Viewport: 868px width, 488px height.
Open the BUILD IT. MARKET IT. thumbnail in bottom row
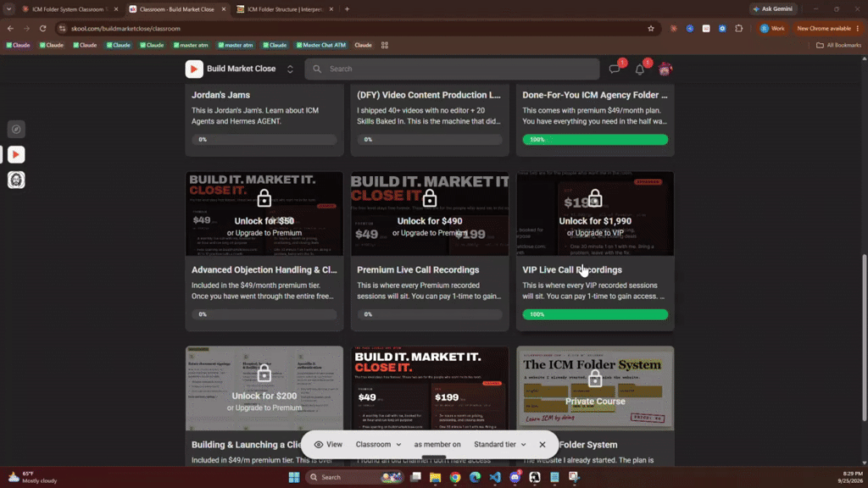pos(430,388)
